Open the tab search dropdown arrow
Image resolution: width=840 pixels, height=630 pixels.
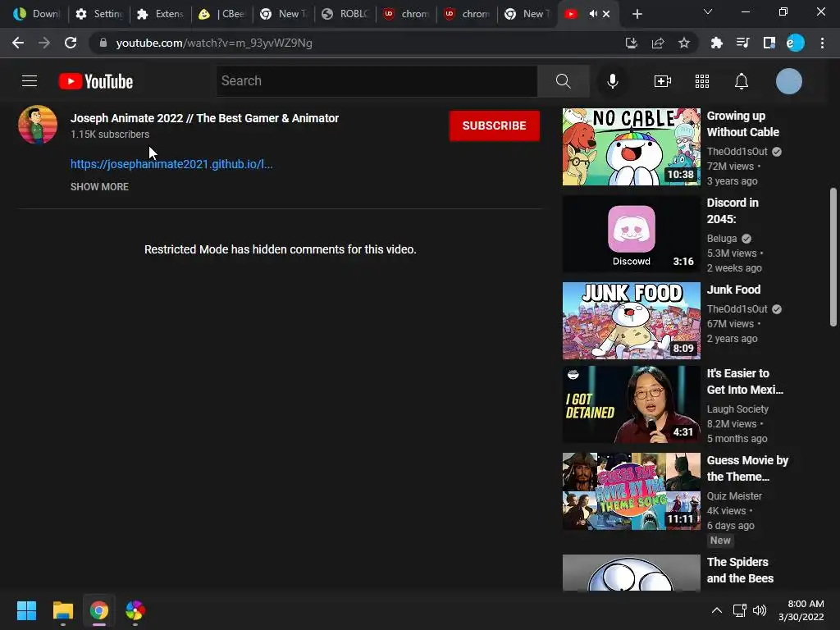pos(708,11)
